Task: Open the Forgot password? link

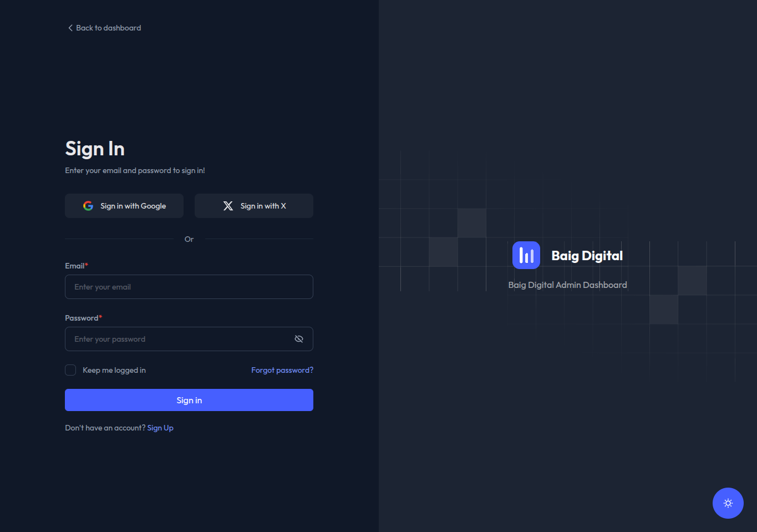Action: pos(282,370)
